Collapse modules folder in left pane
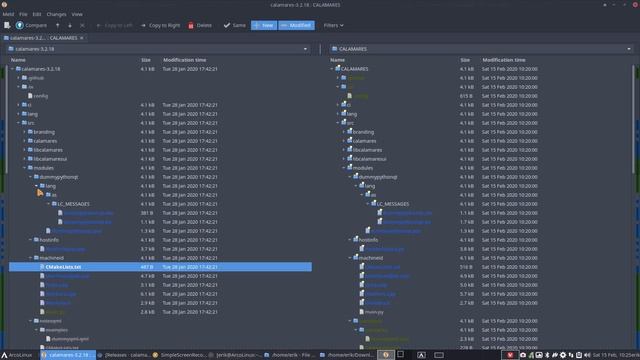Screen dimensions: 640x360 24,168
